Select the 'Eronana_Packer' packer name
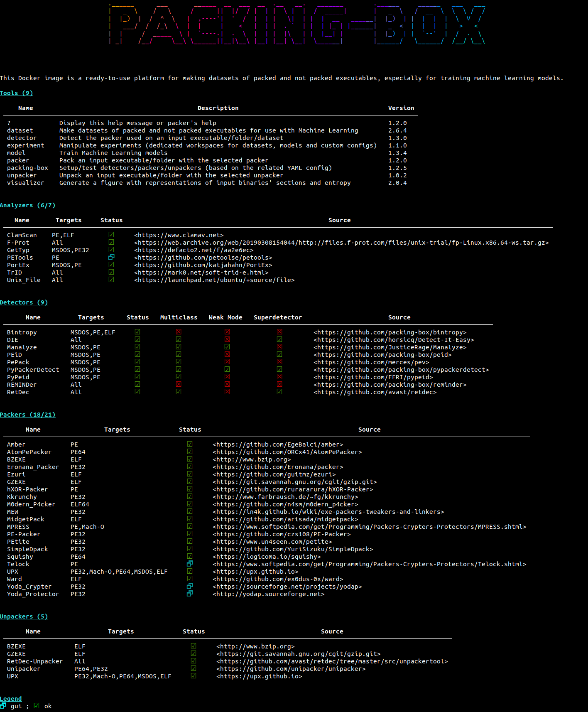This screenshot has width=588, height=712. coord(33,467)
